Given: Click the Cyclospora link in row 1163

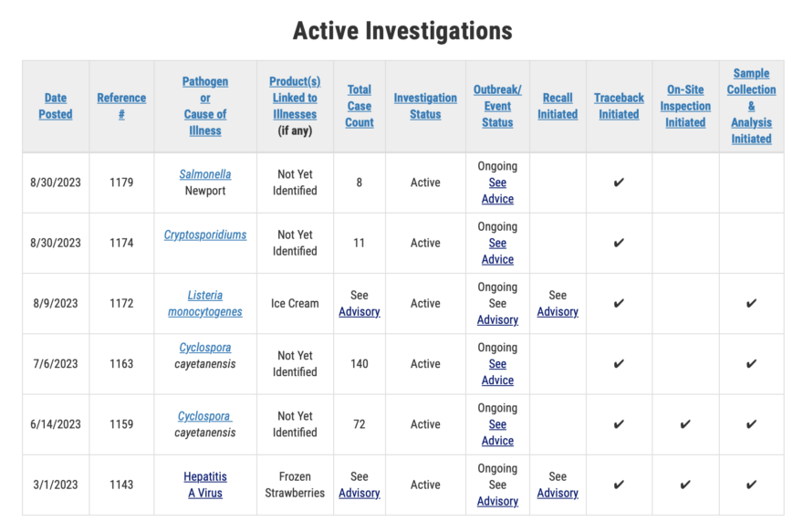Looking at the screenshot, I should (x=204, y=347).
